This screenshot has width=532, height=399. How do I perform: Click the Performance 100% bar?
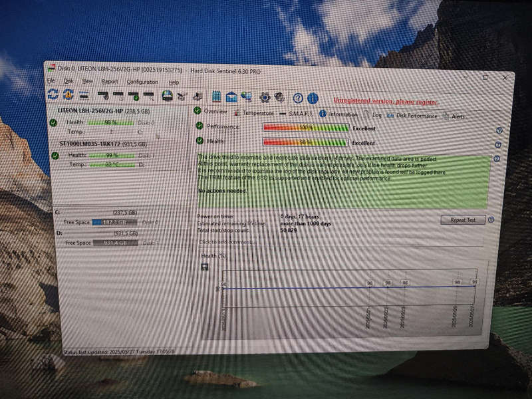[306, 128]
